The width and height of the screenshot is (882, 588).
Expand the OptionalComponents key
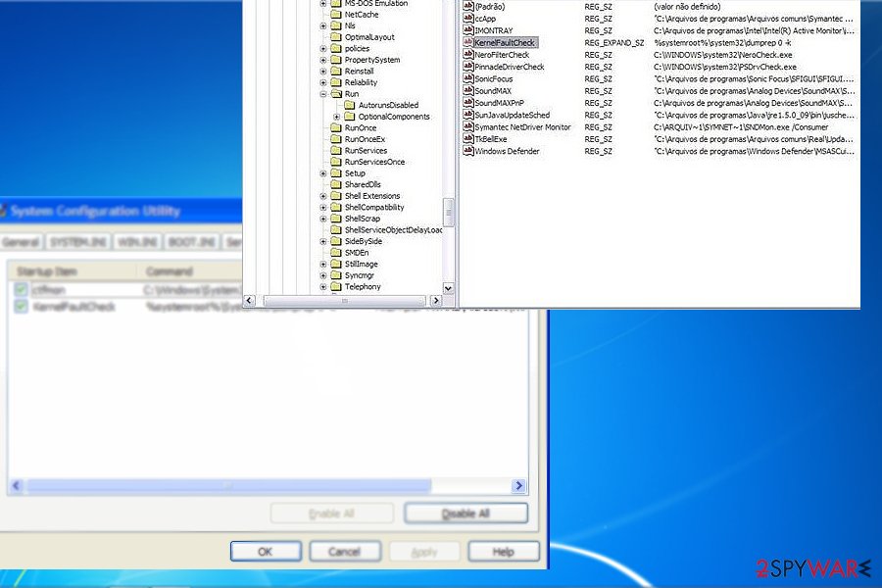click(337, 117)
